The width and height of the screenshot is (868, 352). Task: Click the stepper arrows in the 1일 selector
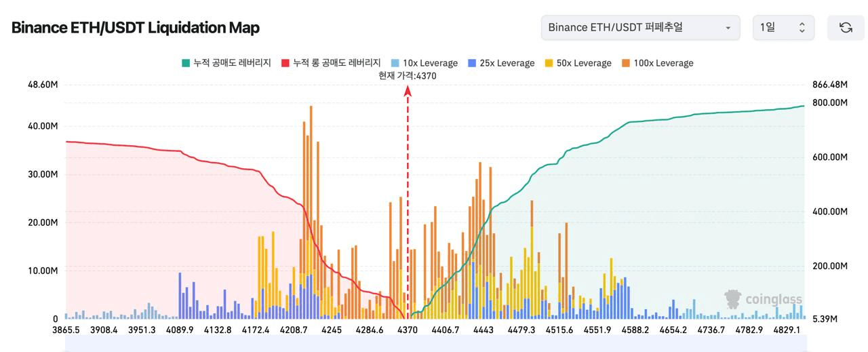pyautogui.click(x=802, y=27)
